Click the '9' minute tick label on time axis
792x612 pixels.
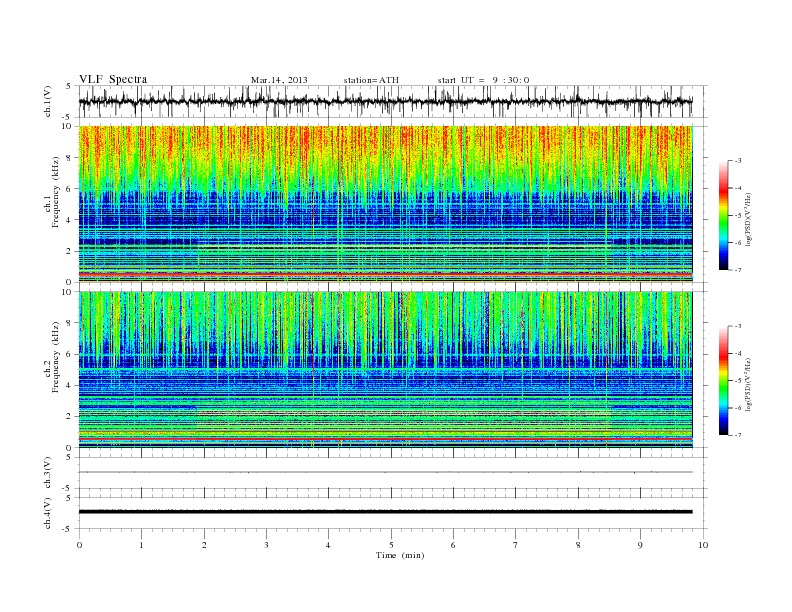click(640, 545)
